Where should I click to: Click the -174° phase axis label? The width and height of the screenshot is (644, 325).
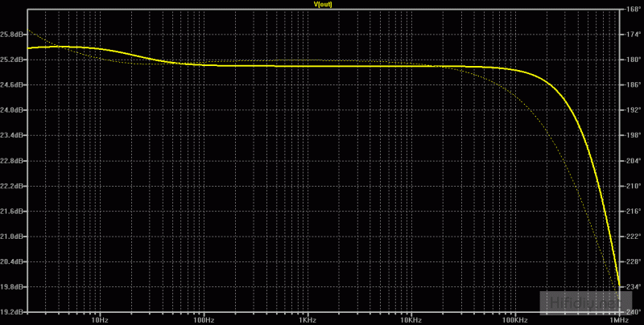click(631, 35)
